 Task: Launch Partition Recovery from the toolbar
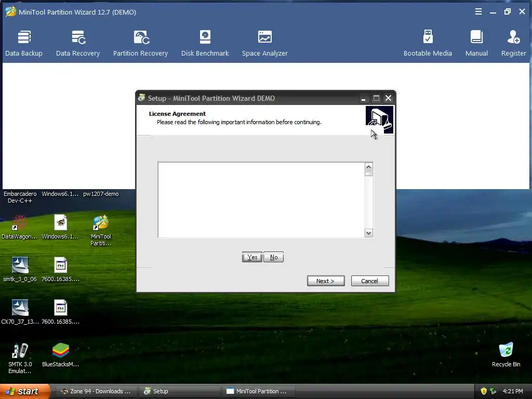tap(140, 44)
